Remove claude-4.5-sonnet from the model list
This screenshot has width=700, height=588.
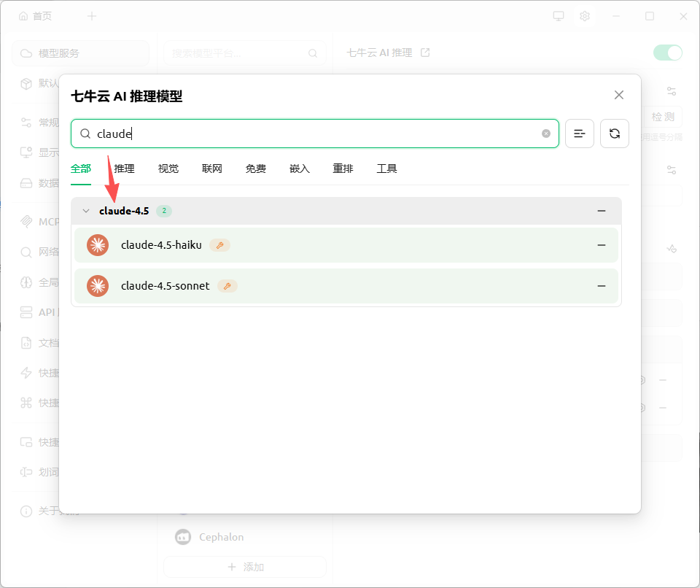(x=602, y=286)
